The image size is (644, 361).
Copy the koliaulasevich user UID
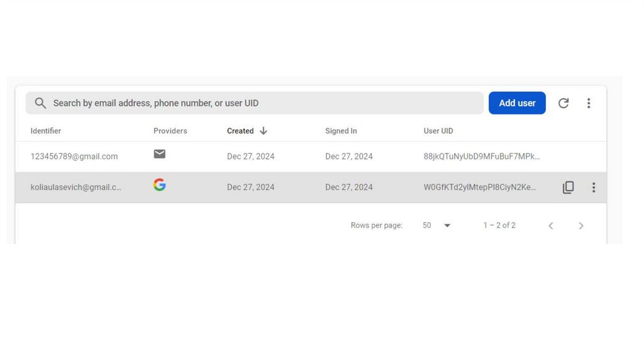pos(568,187)
